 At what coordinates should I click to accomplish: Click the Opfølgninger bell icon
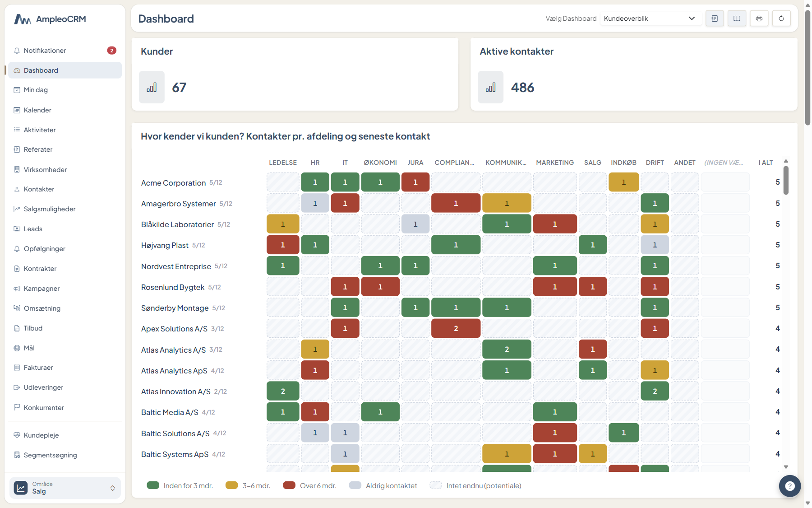coord(17,249)
